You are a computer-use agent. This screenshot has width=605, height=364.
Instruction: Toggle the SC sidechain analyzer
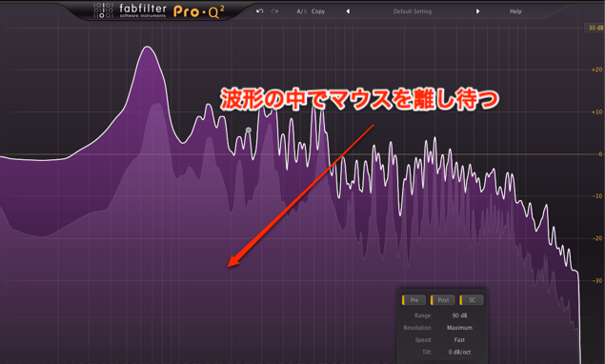[x=472, y=300]
